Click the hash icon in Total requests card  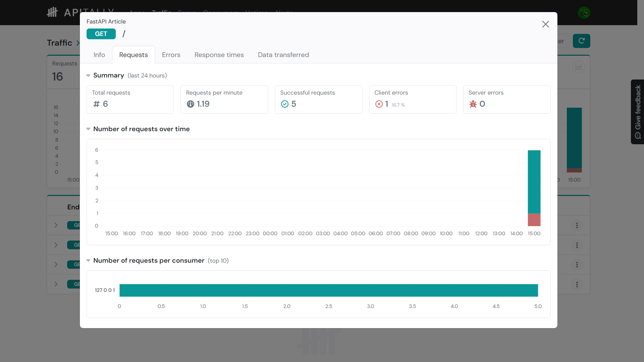96,104
